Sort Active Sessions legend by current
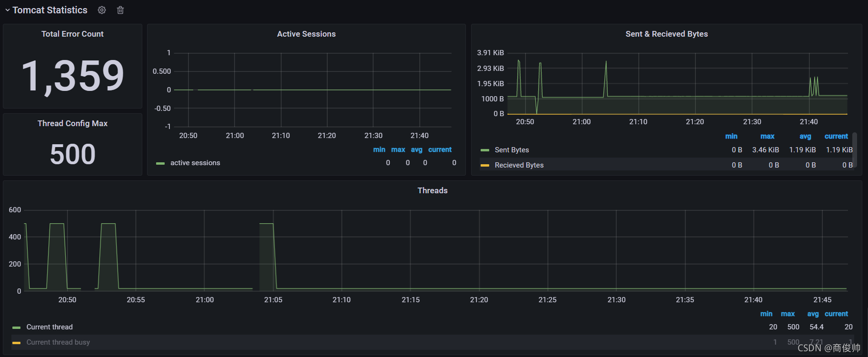The image size is (868, 357). 440,149
